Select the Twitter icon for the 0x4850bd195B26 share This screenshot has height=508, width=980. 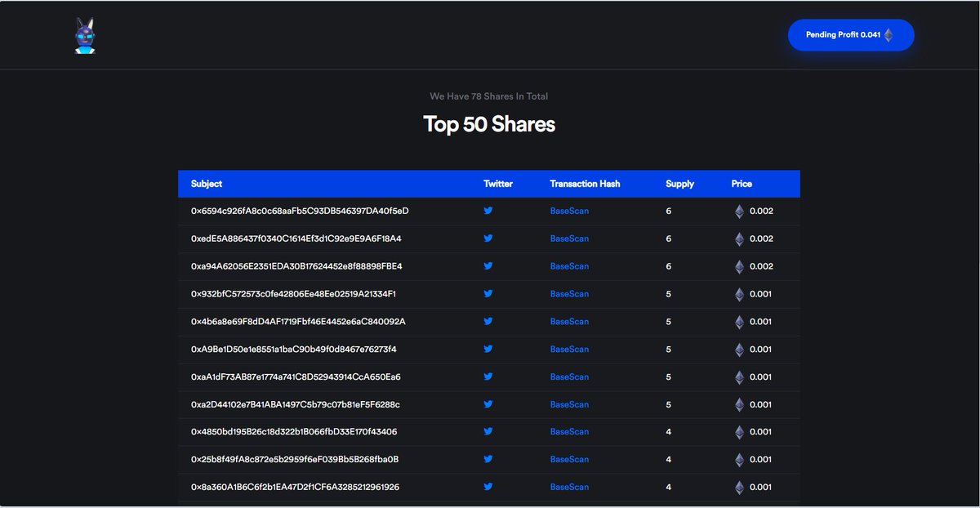[488, 431]
